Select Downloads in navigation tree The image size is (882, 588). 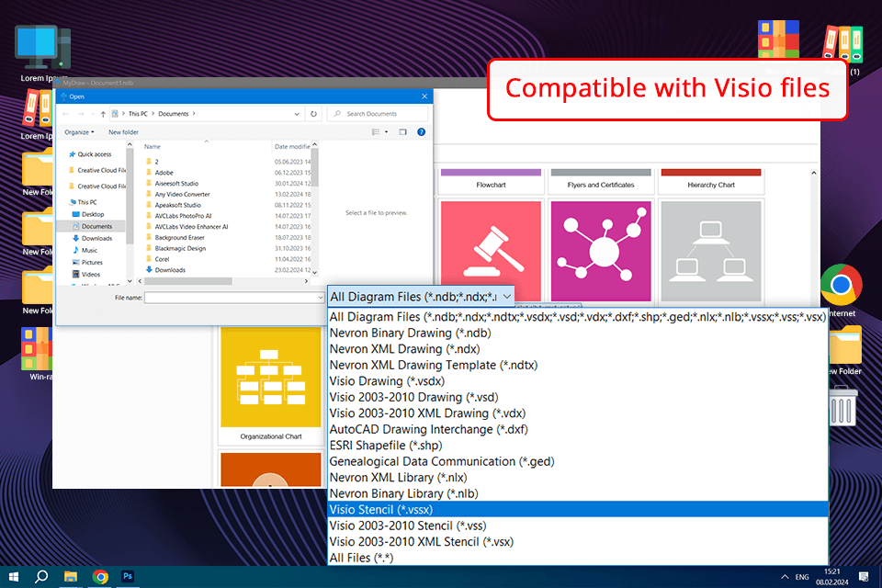pyautogui.click(x=93, y=239)
